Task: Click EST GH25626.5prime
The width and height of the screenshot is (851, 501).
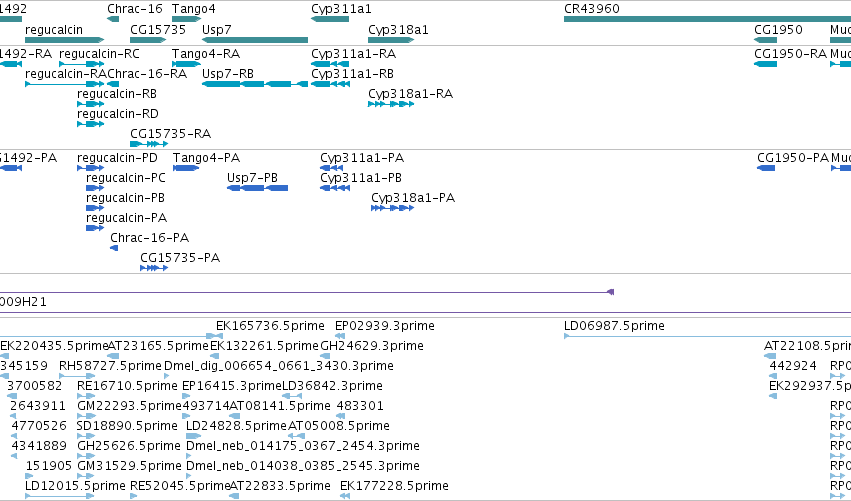Action: pos(129,446)
